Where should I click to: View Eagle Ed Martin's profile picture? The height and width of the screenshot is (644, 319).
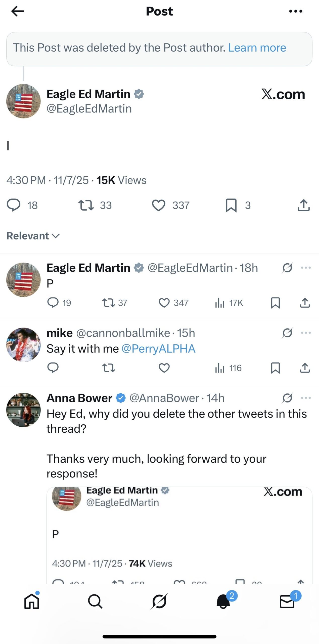click(x=24, y=101)
